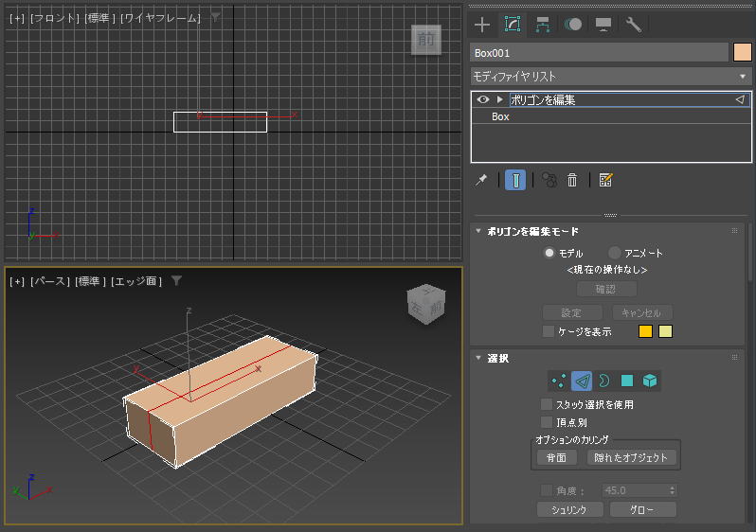Collapse the ポリゴンを編集モード rollout
Viewport: 756px width, 532px height.
[478, 231]
